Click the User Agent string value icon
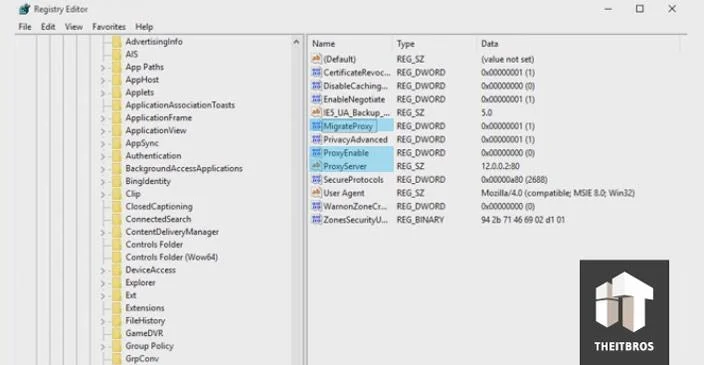The image size is (704, 365). tap(317, 193)
